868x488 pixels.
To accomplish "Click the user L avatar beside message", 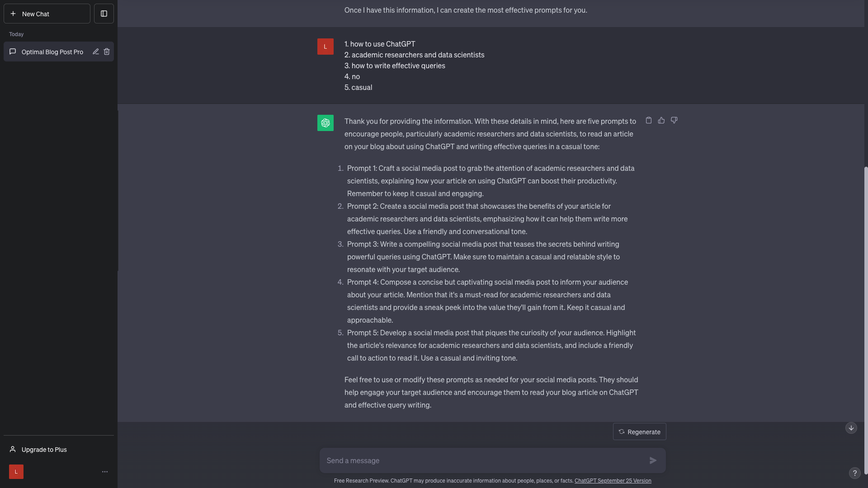I will [x=325, y=47].
